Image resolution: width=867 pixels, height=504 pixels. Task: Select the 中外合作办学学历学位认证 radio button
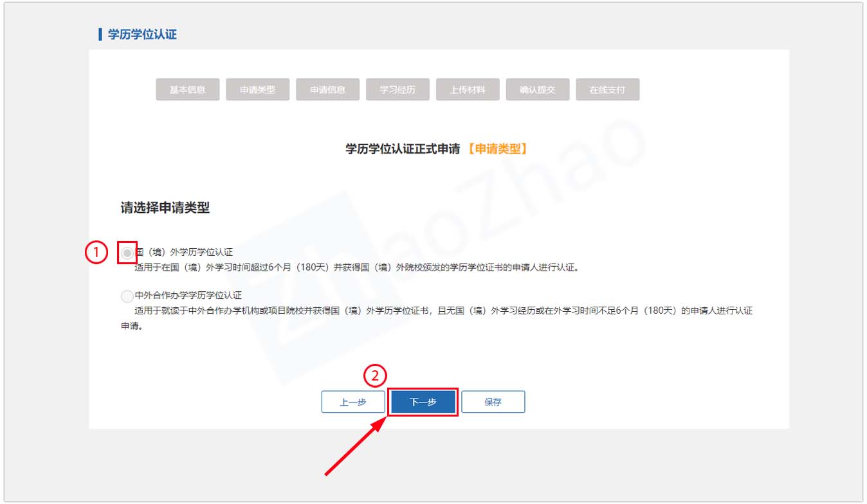tap(127, 296)
